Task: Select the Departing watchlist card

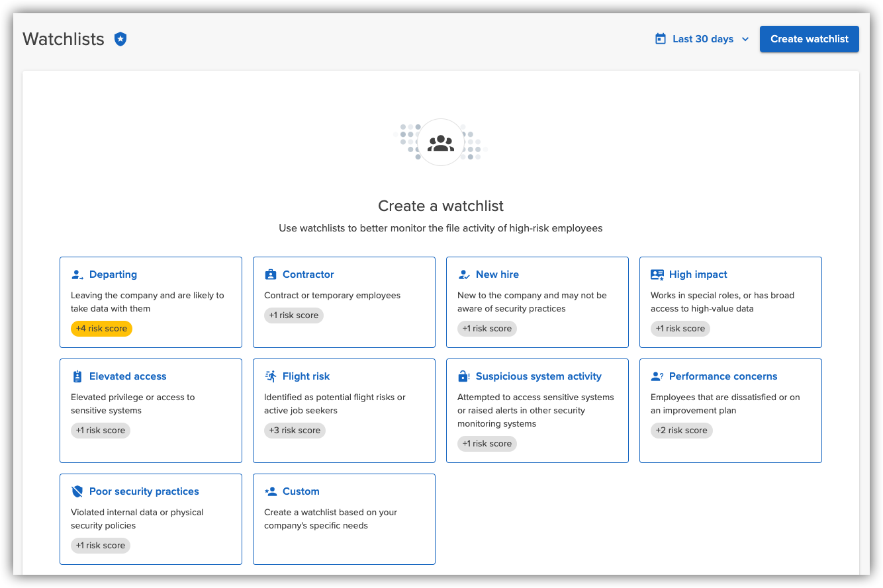Action: click(151, 302)
